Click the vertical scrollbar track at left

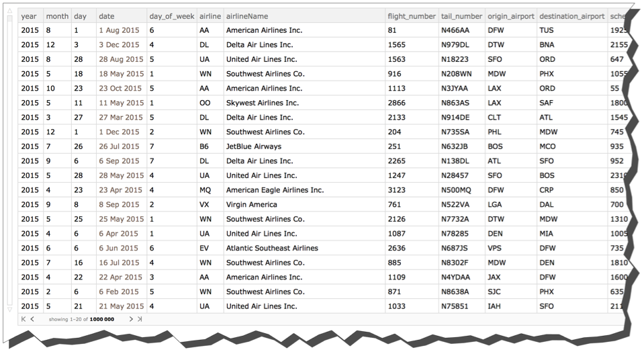pyautogui.click(x=10, y=160)
